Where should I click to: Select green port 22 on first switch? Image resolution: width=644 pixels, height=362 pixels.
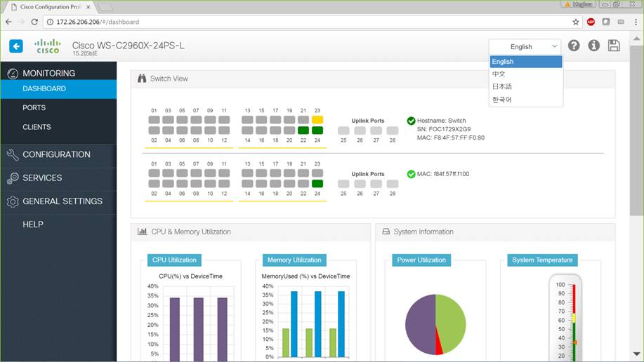click(x=303, y=130)
